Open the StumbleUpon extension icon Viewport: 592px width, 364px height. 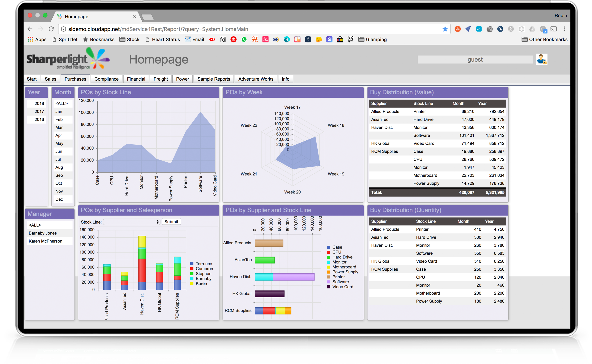point(458,29)
